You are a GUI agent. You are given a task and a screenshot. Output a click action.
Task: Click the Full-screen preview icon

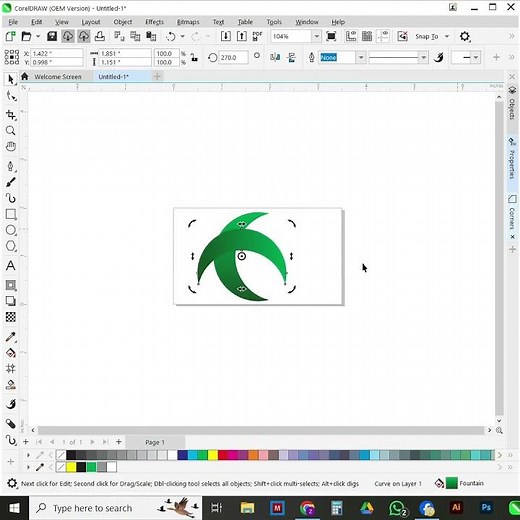[x=331, y=36]
